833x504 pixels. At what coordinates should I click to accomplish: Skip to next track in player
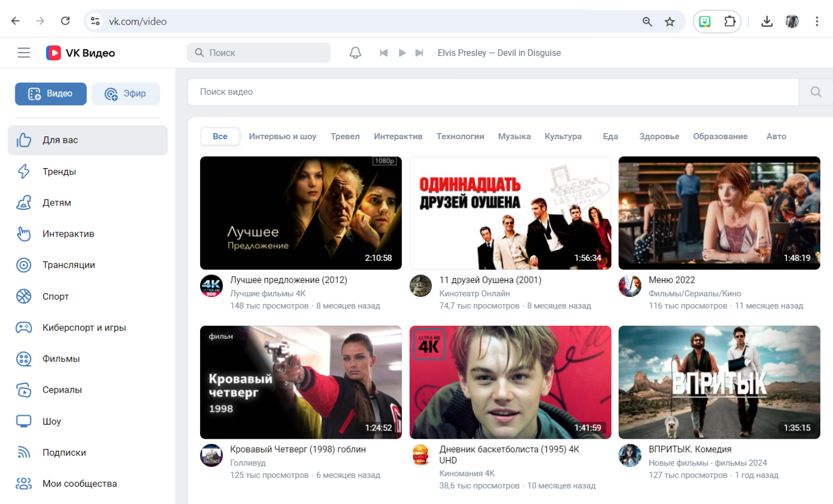(x=419, y=53)
